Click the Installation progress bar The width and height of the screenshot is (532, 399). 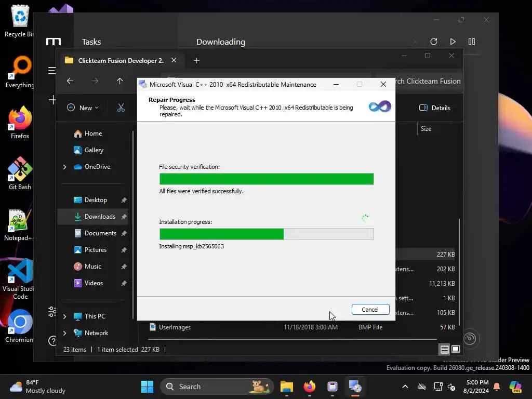tap(267, 234)
